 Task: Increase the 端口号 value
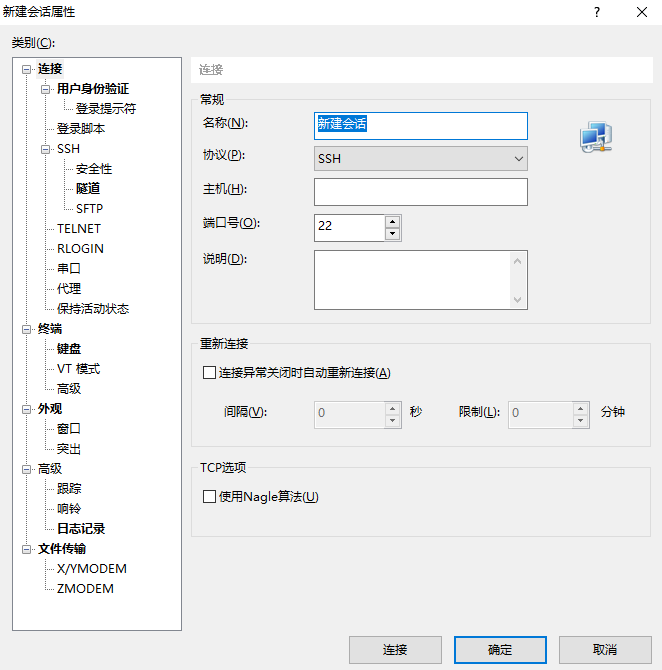point(392,222)
